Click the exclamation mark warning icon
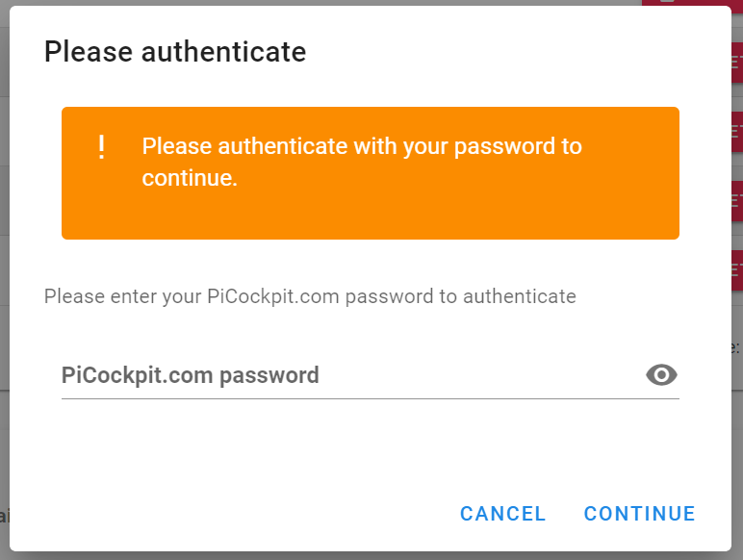743x560 pixels. tap(101, 147)
